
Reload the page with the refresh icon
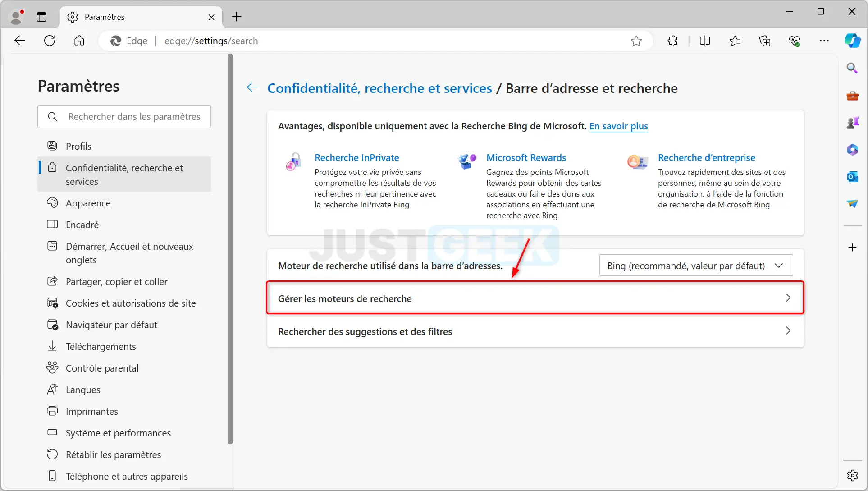pos(50,41)
